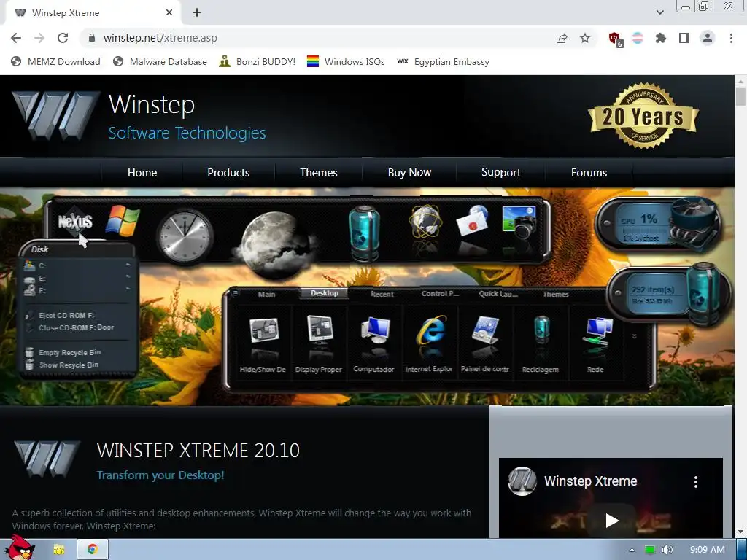The width and height of the screenshot is (747, 560).
Task: Open the Chrome profile avatar
Action: 708,38
